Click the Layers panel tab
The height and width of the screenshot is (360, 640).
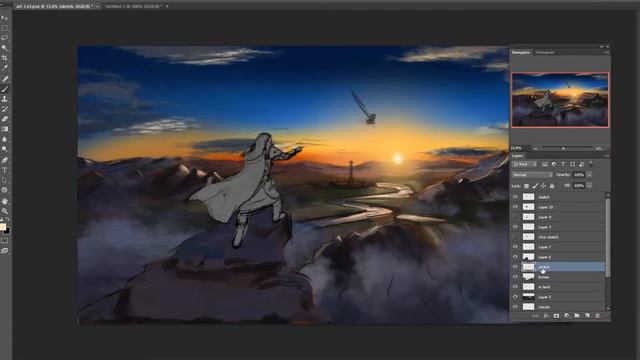tap(518, 156)
